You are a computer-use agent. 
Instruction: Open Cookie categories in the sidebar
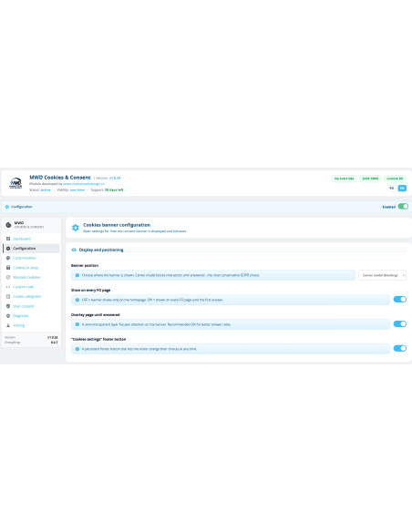tap(31, 297)
